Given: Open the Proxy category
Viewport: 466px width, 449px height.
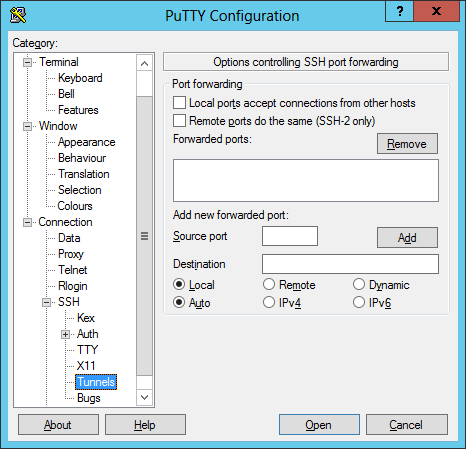Looking at the screenshot, I should 71,254.
